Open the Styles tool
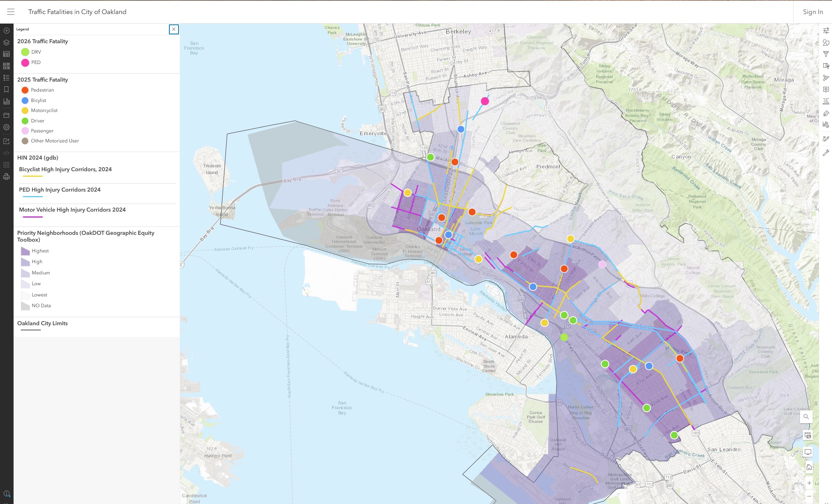This screenshot has width=832, height=504. (x=826, y=42)
